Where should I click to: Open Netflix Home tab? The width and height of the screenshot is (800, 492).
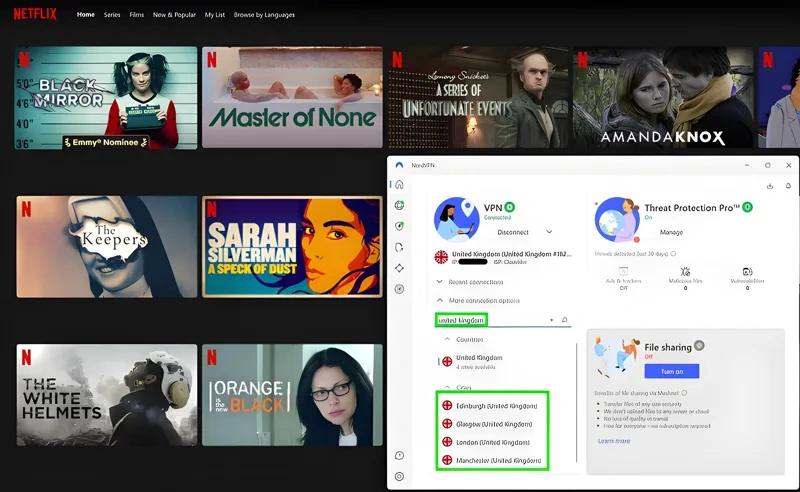[x=86, y=15]
